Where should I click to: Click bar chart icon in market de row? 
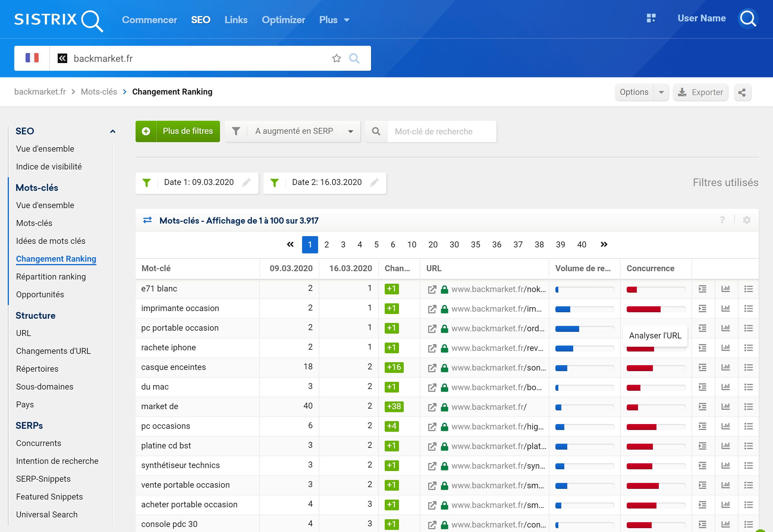coord(725,407)
